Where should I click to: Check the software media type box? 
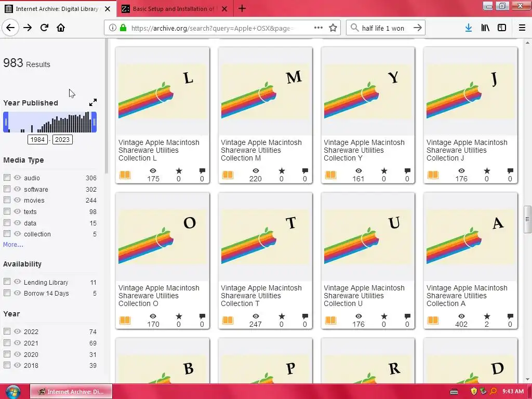coord(7,189)
